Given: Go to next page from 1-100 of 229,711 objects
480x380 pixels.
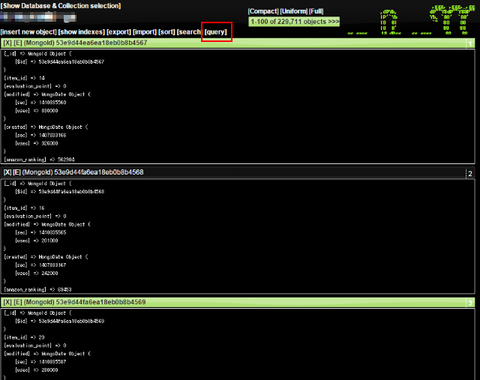Looking at the screenshot, I should pos(333,22).
